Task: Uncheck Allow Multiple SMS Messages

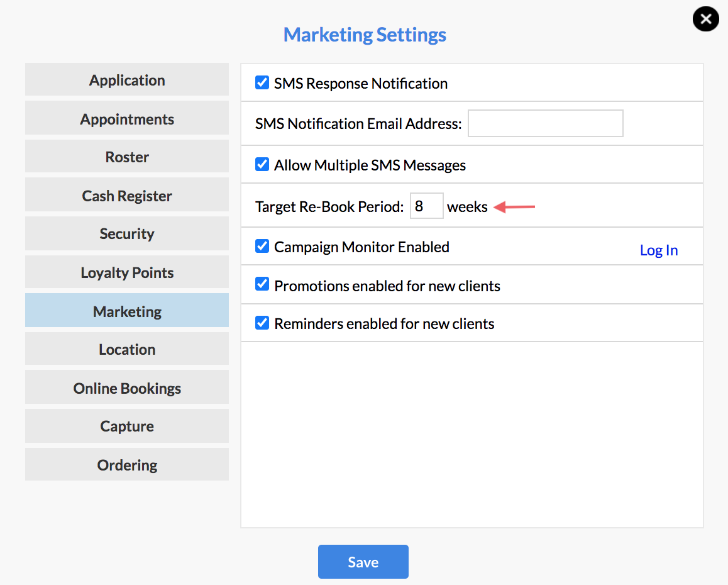Action: pos(262,164)
